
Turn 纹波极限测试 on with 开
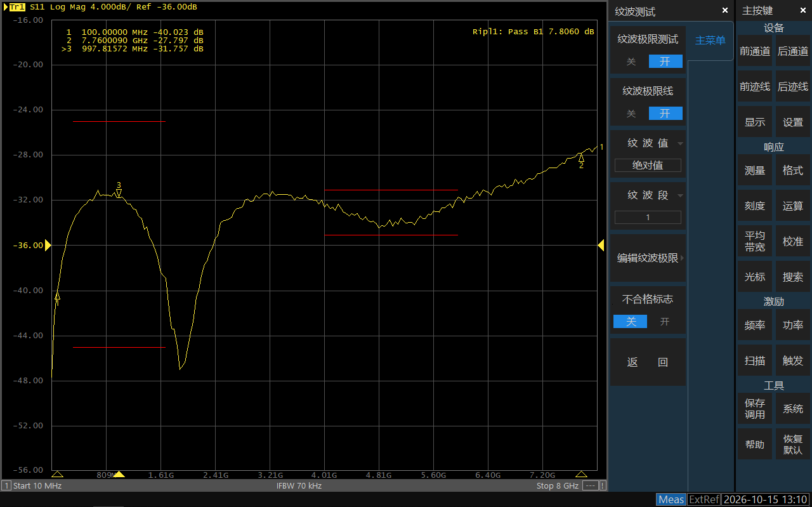tap(665, 62)
